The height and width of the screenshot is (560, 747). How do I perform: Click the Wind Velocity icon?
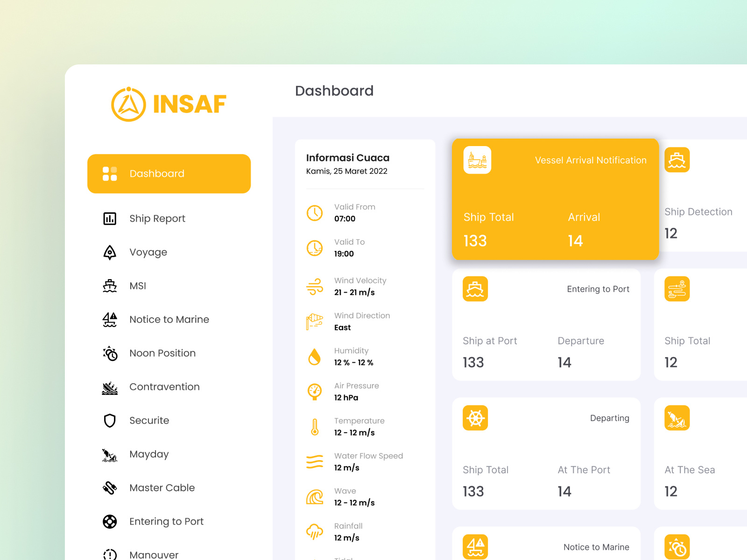pyautogui.click(x=315, y=287)
